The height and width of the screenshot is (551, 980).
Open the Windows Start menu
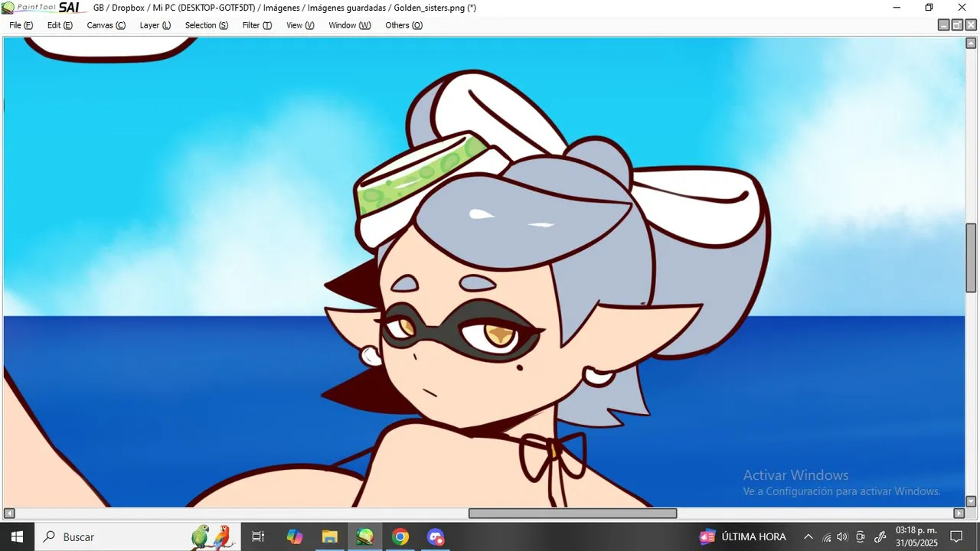click(17, 536)
